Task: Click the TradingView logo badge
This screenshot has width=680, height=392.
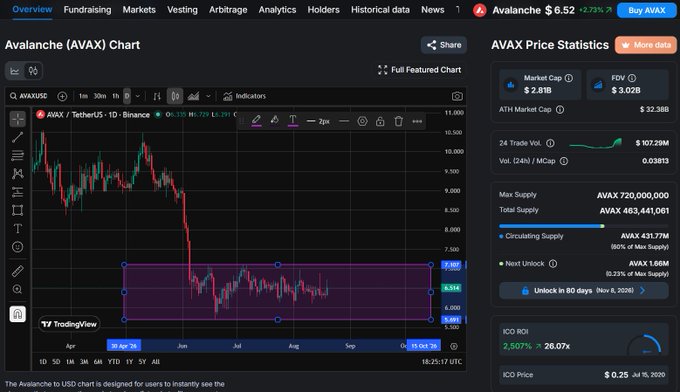Action: point(69,324)
